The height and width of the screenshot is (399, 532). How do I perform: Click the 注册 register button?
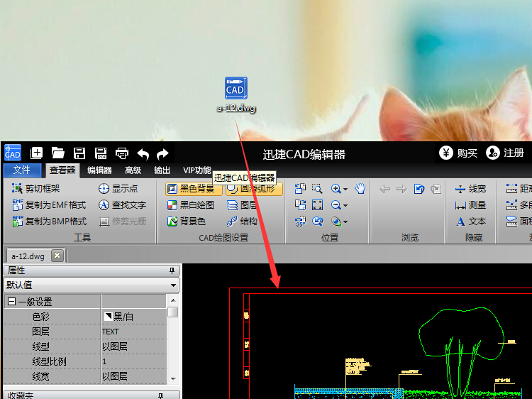tap(505, 153)
